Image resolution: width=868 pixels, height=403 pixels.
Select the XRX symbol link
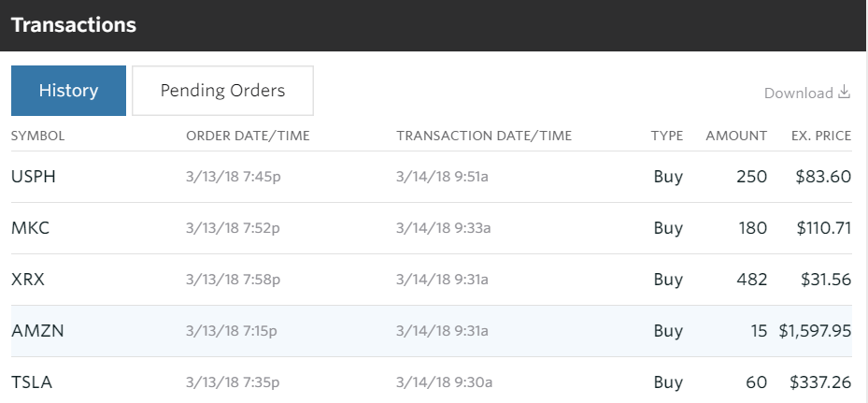point(28,280)
